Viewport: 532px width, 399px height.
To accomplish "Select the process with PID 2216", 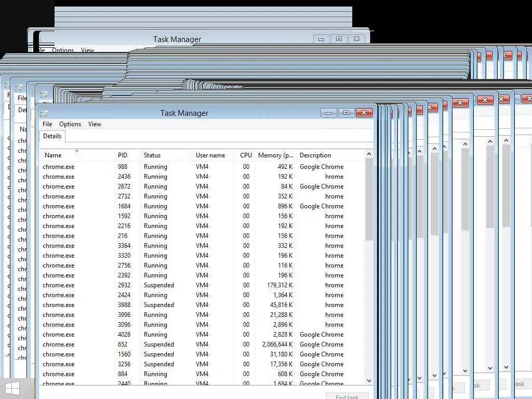I will click(x=202, y=225).
